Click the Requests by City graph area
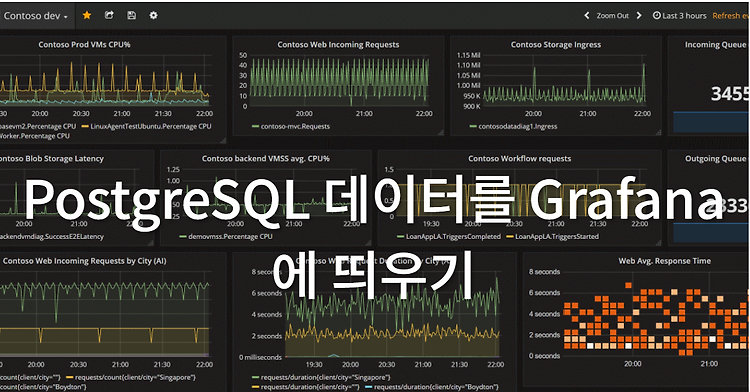Image resolution: width=750 pixels, height=392 pixels. coord(104,315)
